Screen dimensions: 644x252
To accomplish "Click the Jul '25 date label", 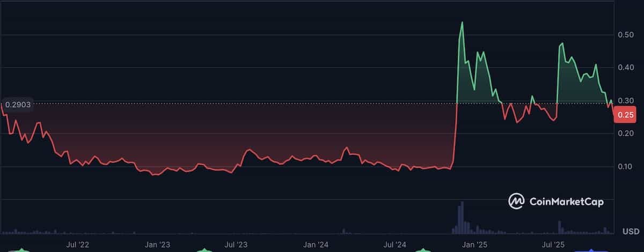I will [x=554, y=245].
